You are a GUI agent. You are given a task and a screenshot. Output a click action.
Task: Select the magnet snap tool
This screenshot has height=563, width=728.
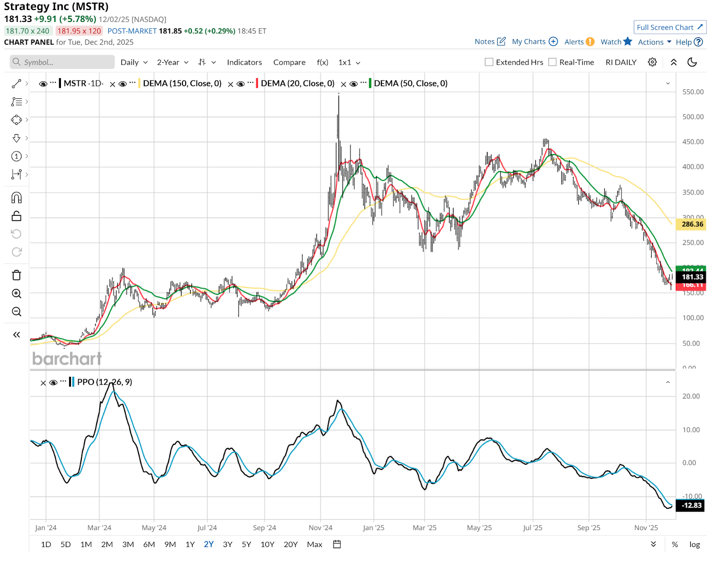point(16,198)
